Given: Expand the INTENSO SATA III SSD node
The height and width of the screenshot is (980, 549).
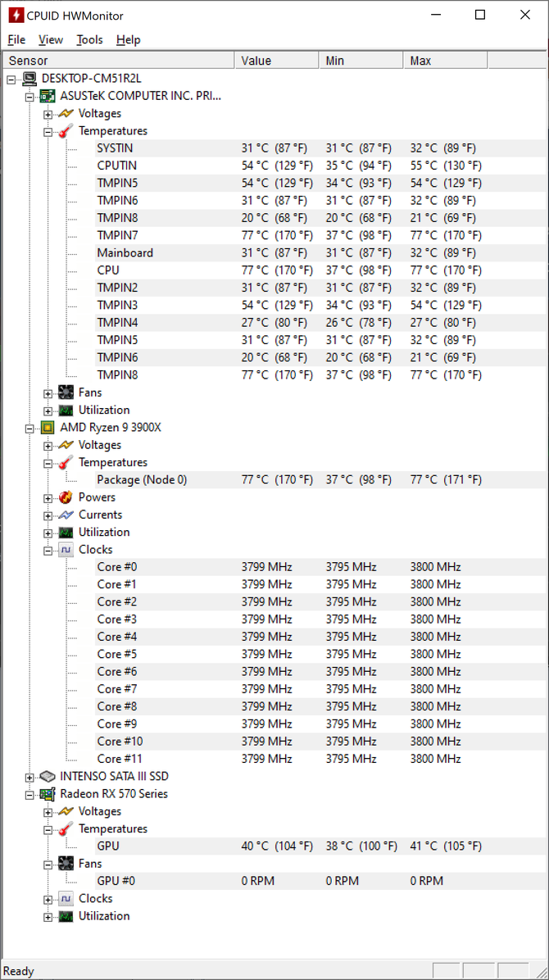Looking at the screenshot, I should coord(29,777).
